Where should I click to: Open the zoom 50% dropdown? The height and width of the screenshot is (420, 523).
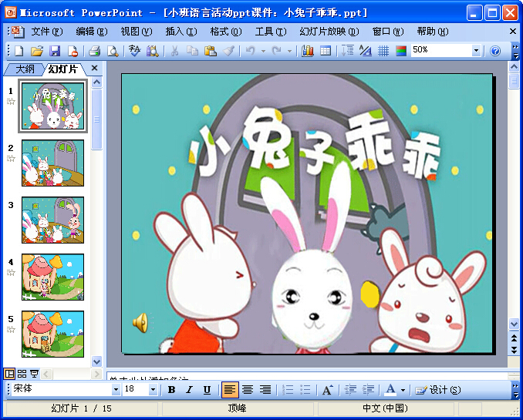pos(476,51)
